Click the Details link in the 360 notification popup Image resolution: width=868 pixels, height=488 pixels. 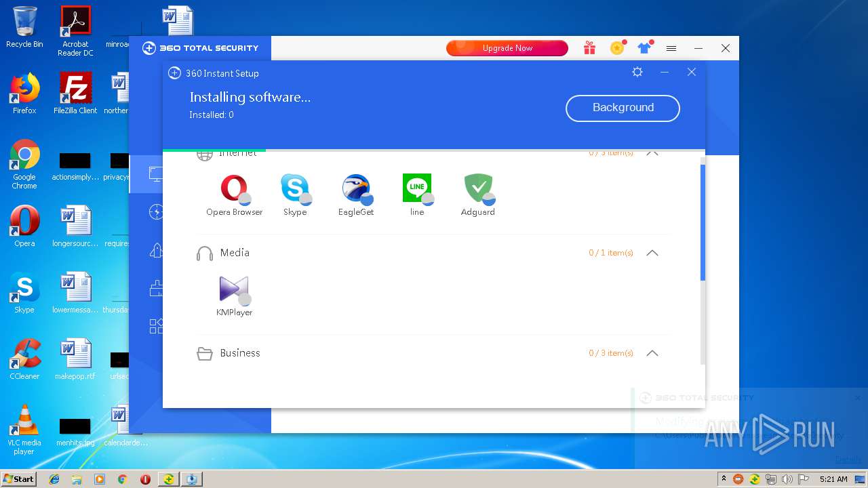[848, 459]
